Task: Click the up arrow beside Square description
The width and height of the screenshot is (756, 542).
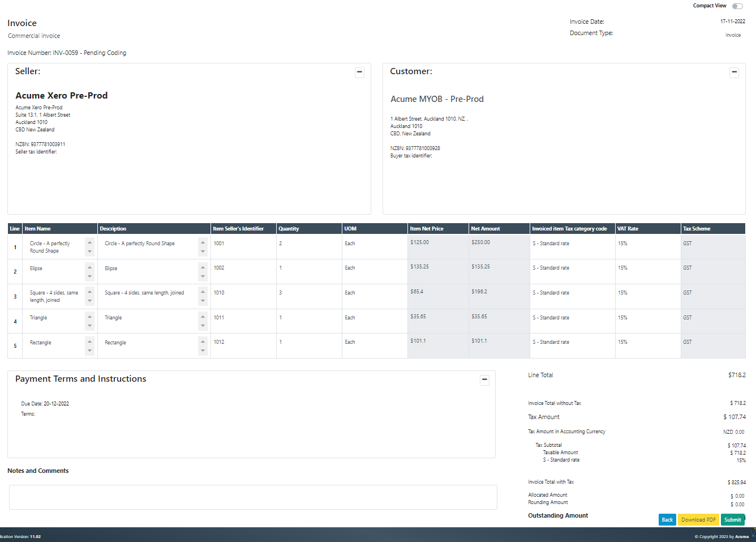Action: (203, 292)
